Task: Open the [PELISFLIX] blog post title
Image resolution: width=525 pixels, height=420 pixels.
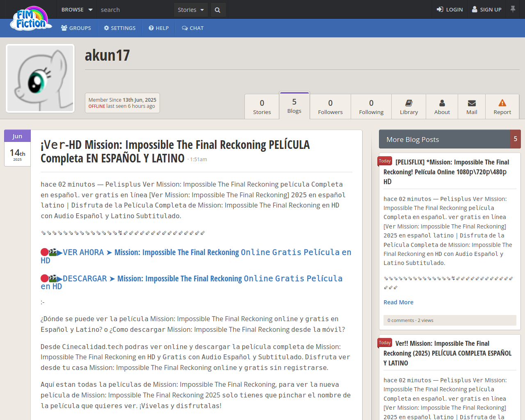Action: click(x=447, y=172)
